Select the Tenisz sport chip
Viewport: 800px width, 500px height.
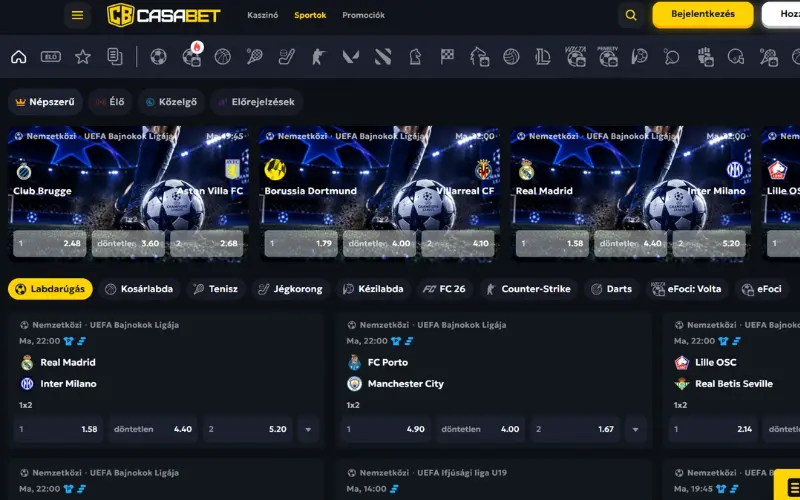tap(216, 289)
